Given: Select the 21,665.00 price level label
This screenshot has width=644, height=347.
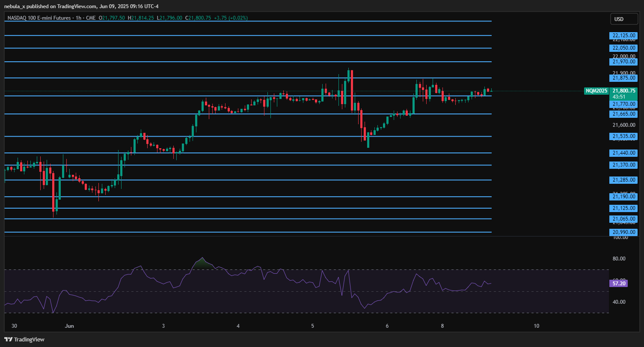Looking at the screenshot, I should coord(623,114).
